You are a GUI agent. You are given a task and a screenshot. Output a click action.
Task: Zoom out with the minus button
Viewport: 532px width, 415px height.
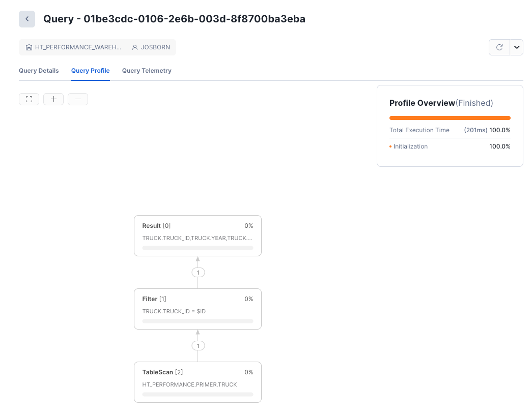point(78,99)
